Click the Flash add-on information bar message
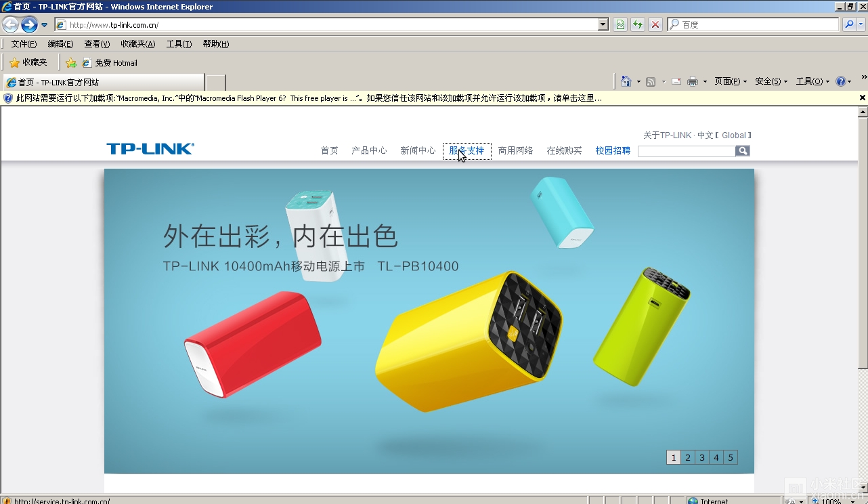868x504 pixels. point(309,98)
